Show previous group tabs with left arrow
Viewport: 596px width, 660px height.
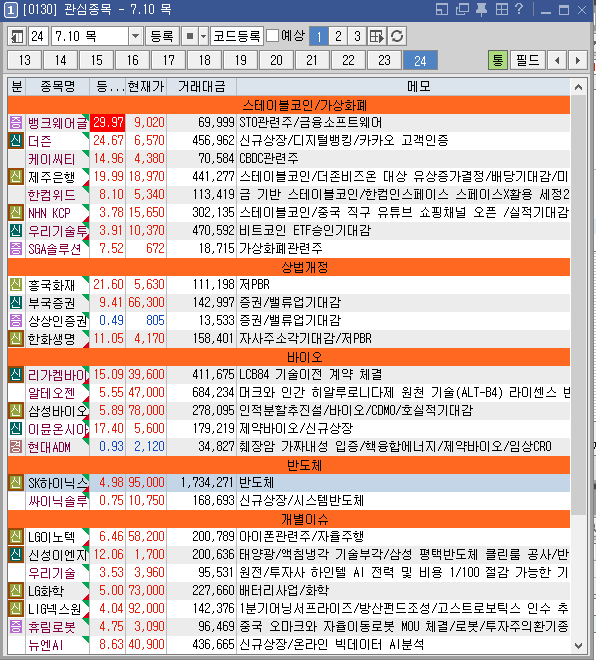point(557,60)
